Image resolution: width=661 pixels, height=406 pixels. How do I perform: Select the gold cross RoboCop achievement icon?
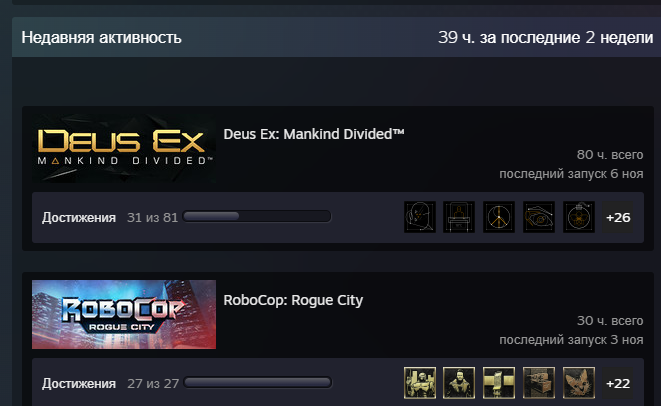[x=499, y=383]
